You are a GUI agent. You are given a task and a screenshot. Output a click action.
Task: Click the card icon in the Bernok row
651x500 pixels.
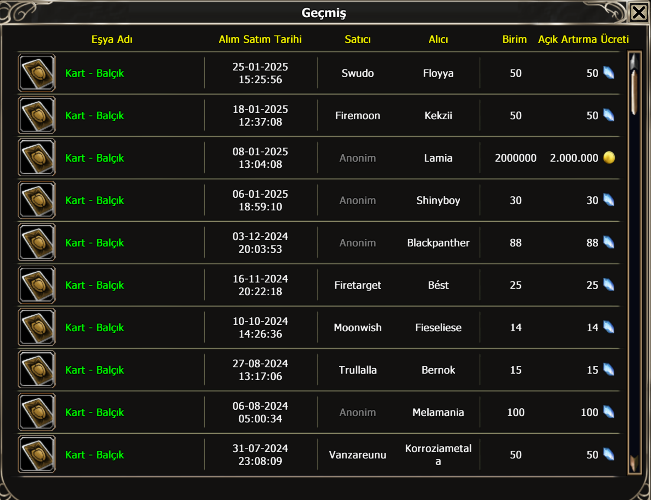(x=37, y=370)
